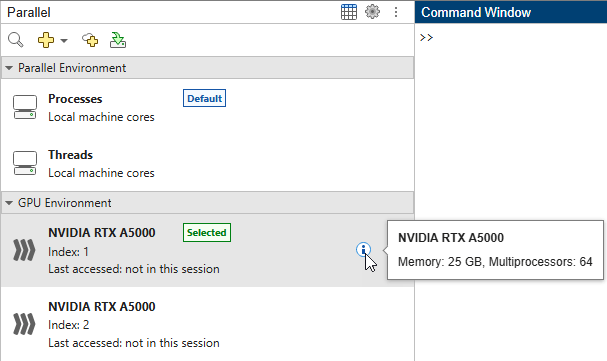This screenshot has width=607, height=361.
Task: Click the tooltip NVIDIA RTX A5000 heading
Action: point(451,238)
